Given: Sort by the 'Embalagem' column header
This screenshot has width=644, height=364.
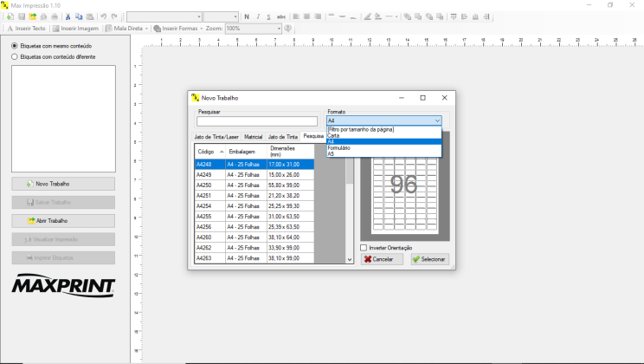Looking at the screenshot, I should tap(246, 152).
